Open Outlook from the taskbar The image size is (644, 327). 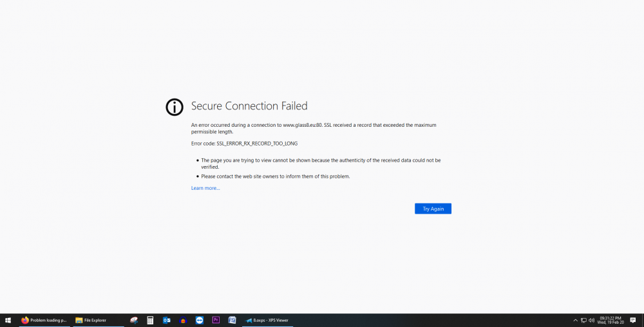coord(167,320)
